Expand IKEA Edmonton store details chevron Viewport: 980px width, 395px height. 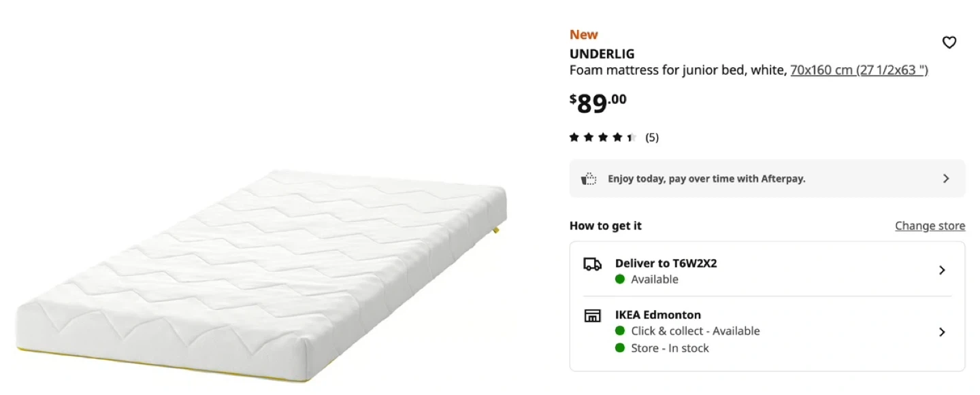click(x=942, y=332)
